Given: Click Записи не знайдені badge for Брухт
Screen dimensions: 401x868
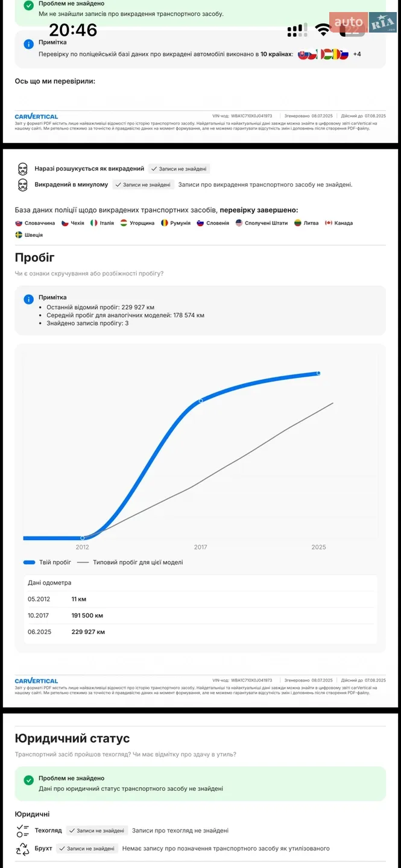Looking at the screenshot, I should pyautogui.click(x=86, y=849).
